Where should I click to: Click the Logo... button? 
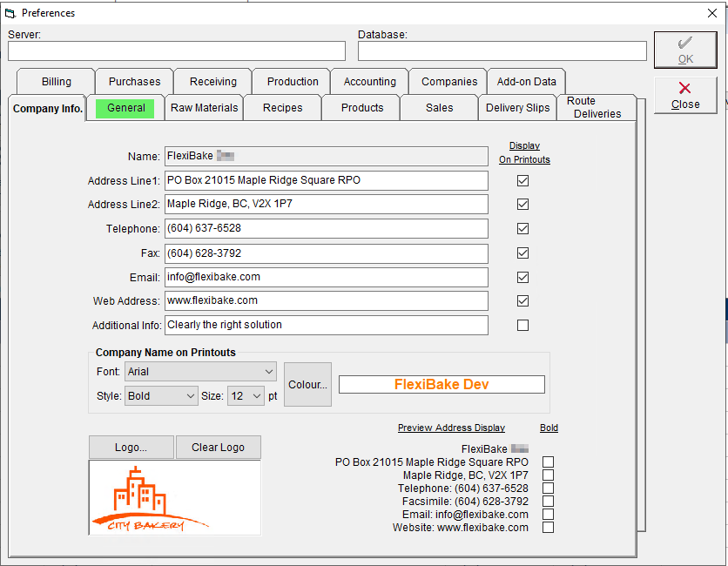131,447
